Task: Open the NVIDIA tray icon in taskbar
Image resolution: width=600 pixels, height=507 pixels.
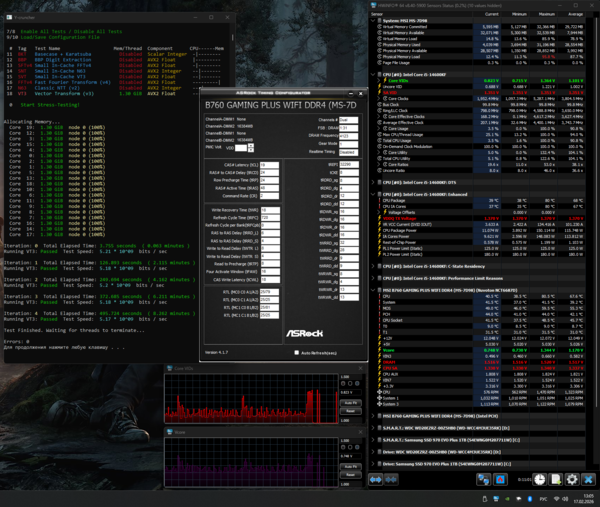Action: point(507,499)
